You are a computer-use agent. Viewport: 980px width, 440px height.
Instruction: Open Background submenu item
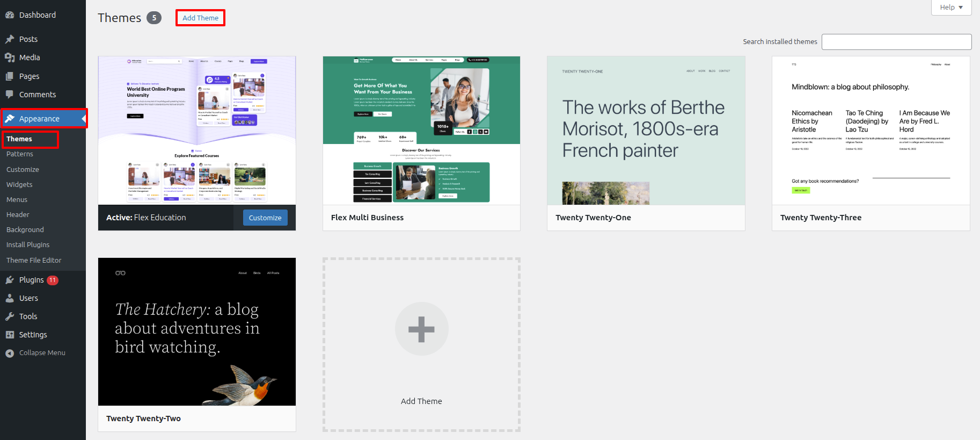(x=25, y=229)
